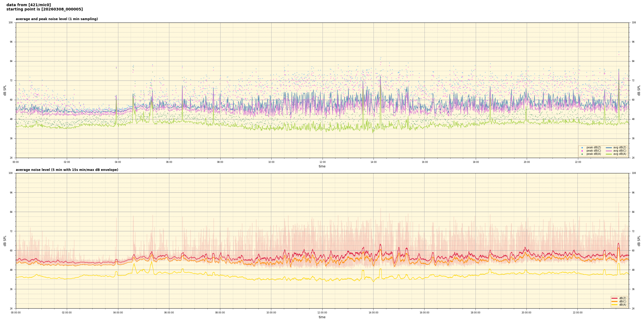Click the 22:00 tick label under the top chart
The image size is (644, 322).
[578, 162]
